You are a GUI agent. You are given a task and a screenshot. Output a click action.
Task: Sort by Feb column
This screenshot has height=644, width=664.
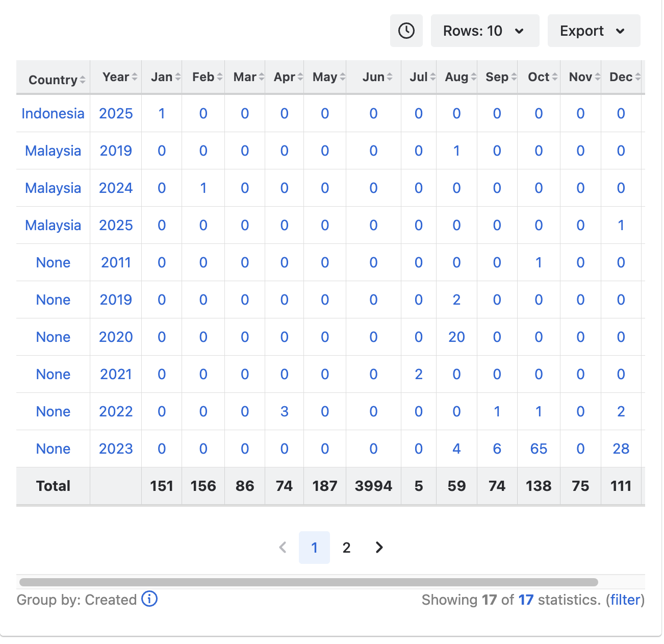coord(203,77)
